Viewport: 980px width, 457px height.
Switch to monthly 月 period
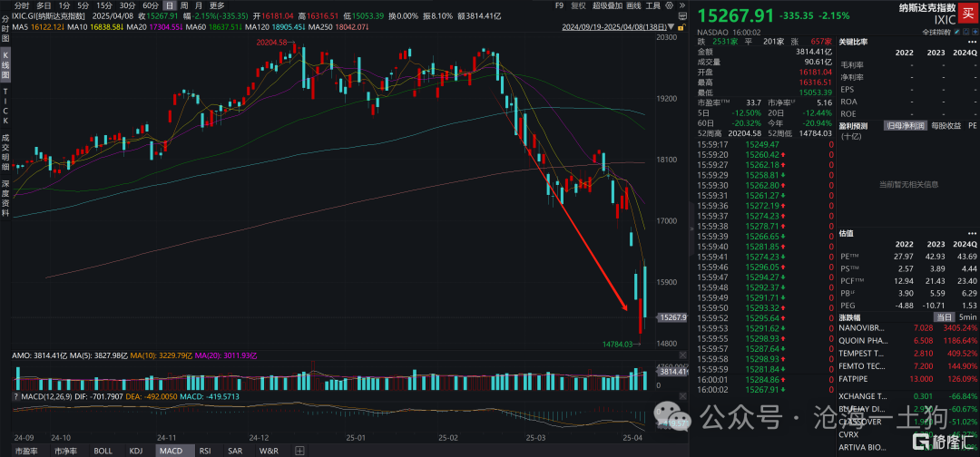click(201, 5)
